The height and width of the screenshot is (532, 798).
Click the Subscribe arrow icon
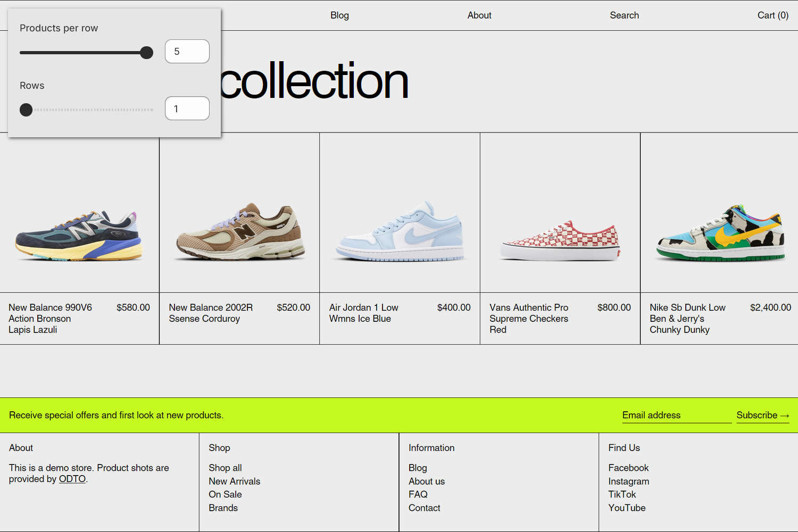coord(785,415)
